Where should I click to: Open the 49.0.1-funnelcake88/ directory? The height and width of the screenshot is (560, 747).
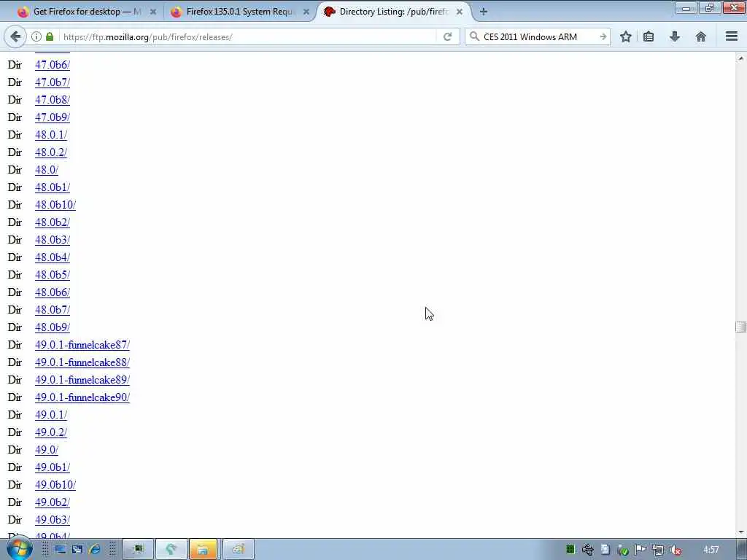(82, 362)
